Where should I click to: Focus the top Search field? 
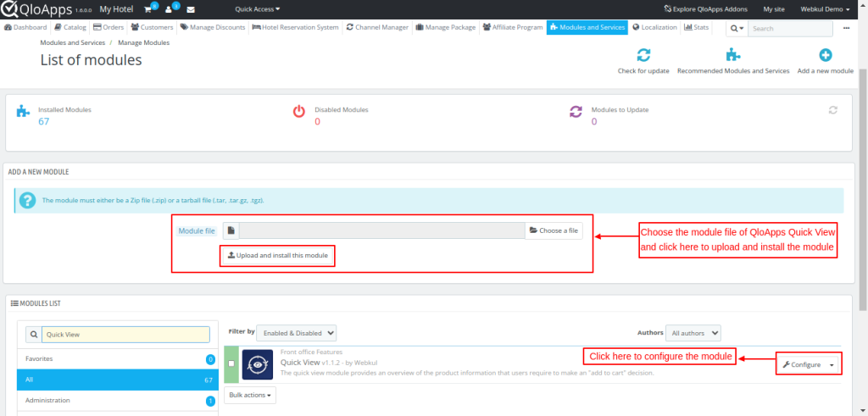[x=790, y=28]
